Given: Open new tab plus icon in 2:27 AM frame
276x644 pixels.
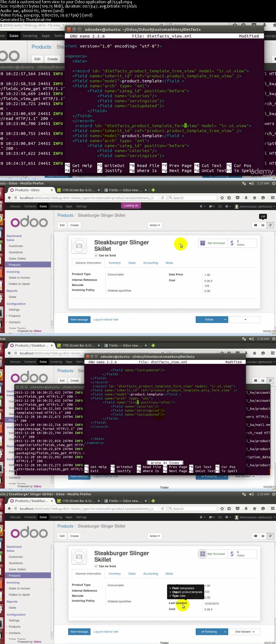Looking at the screenshot, I should tap(153, 190).
